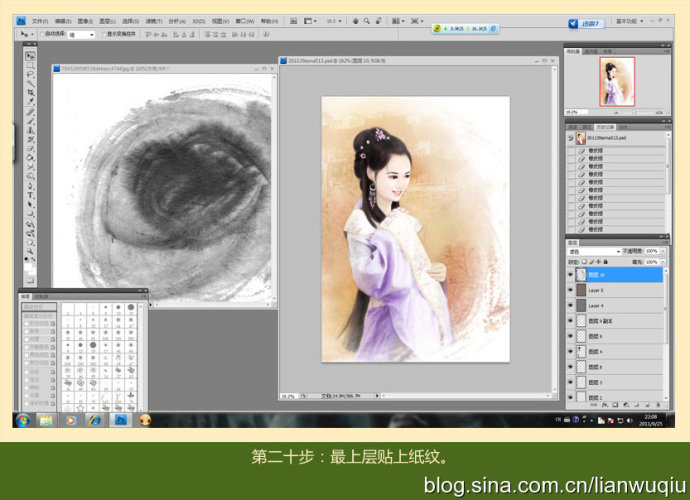Image resolution: width=690 pixels, height=500 pixels.
Task: Click the new adjustment layer icon
Action: (x=626, y=404)
